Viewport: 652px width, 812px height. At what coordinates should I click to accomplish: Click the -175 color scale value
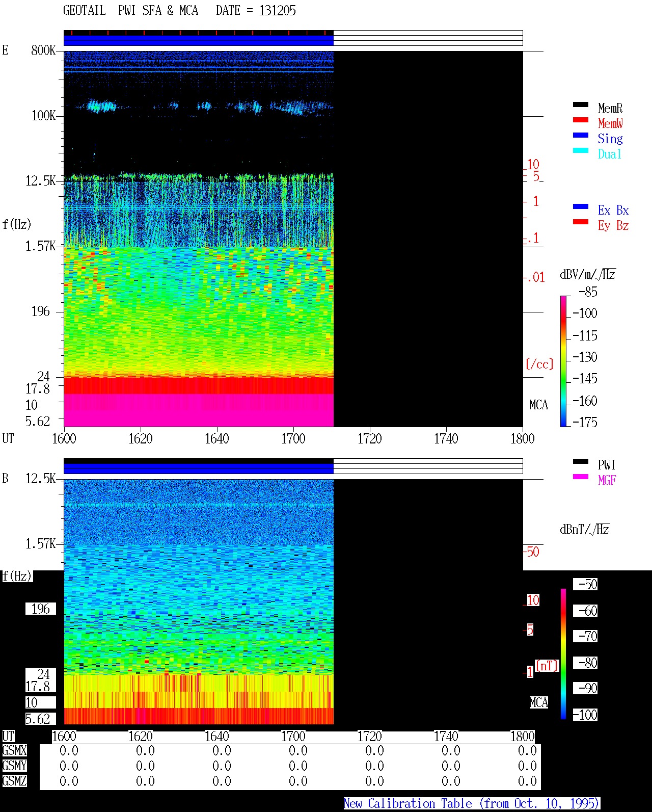tap(585, 422)
